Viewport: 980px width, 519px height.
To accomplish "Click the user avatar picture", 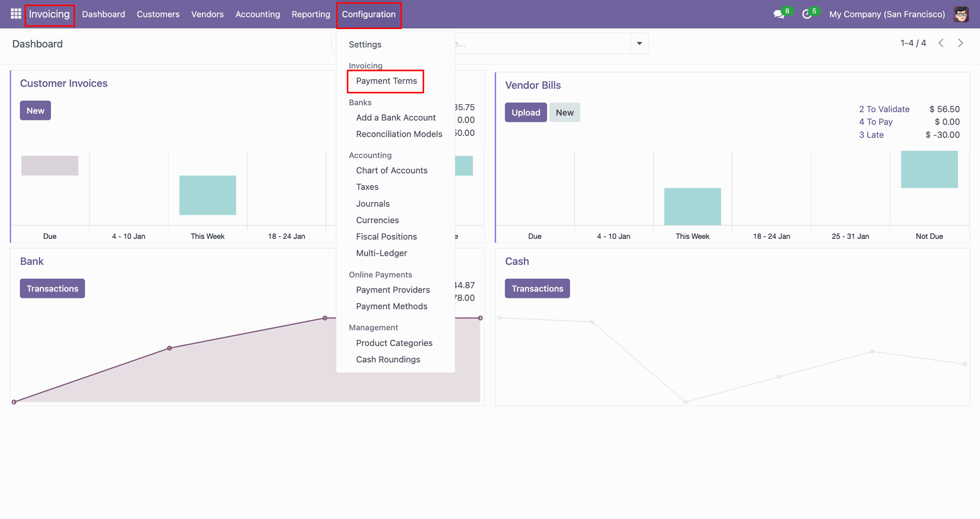I will (x=961, y=14).
